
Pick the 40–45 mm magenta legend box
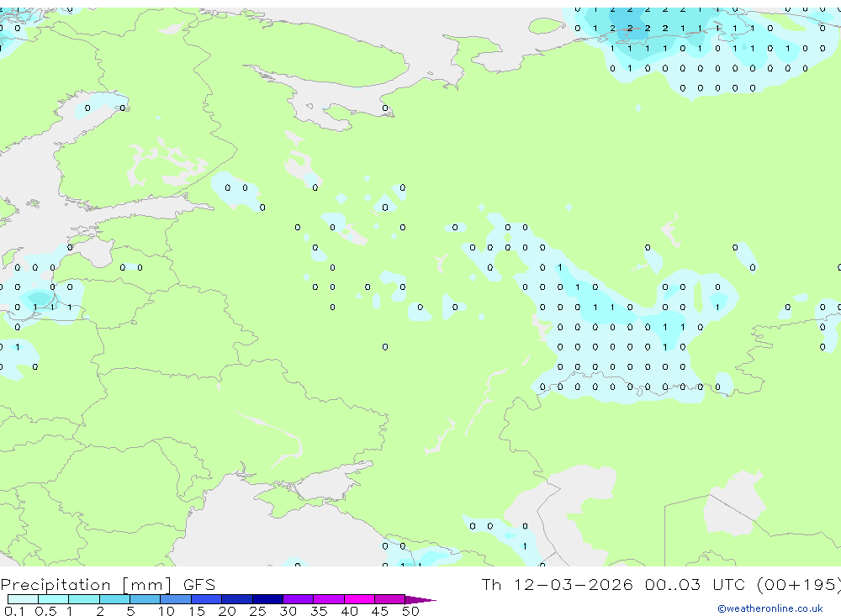(359, 599)
